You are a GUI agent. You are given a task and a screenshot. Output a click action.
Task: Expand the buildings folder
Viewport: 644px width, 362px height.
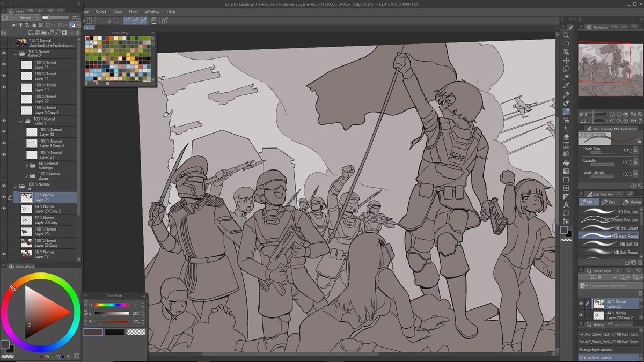pos(27,166)
